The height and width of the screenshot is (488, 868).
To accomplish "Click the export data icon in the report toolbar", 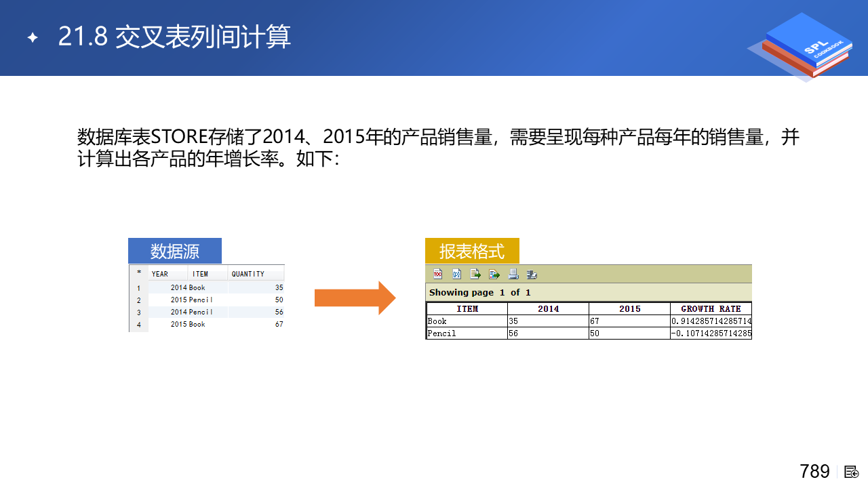I will pyautogui.click(x=475, y=274).
